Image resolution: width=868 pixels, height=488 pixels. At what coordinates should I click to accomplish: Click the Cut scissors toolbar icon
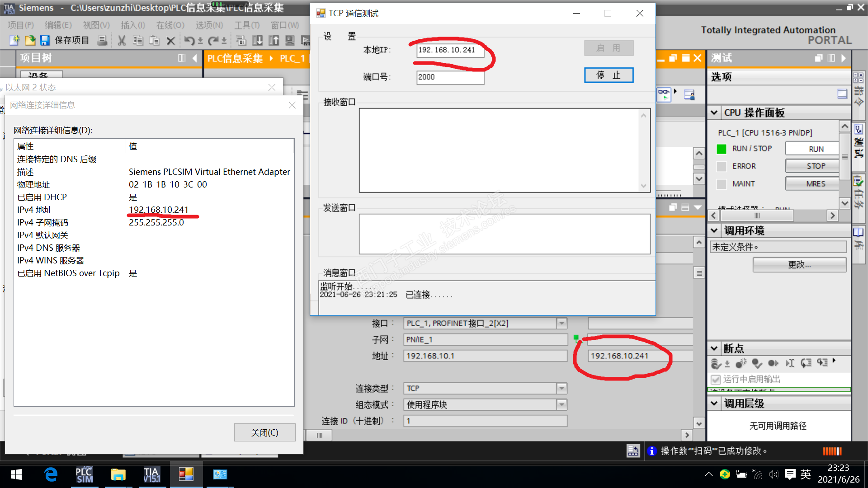(x=122, y=41)
